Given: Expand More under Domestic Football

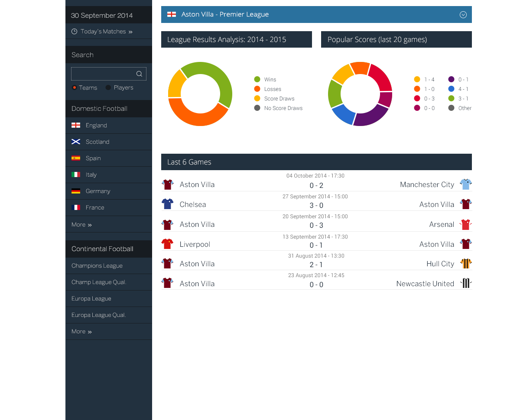Looking at the screenshot, I should [x=81, y=224].
